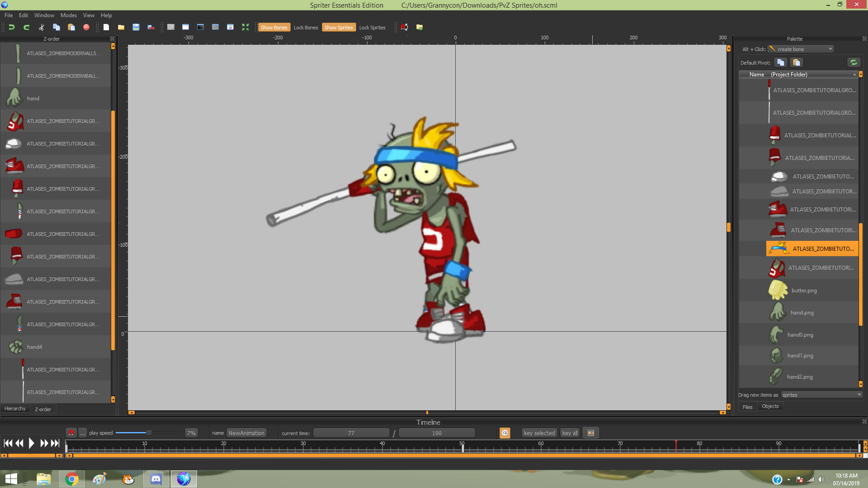
Task: Click the animation length field showing 100
Action: pyautogui.click(x=437, y=433)
